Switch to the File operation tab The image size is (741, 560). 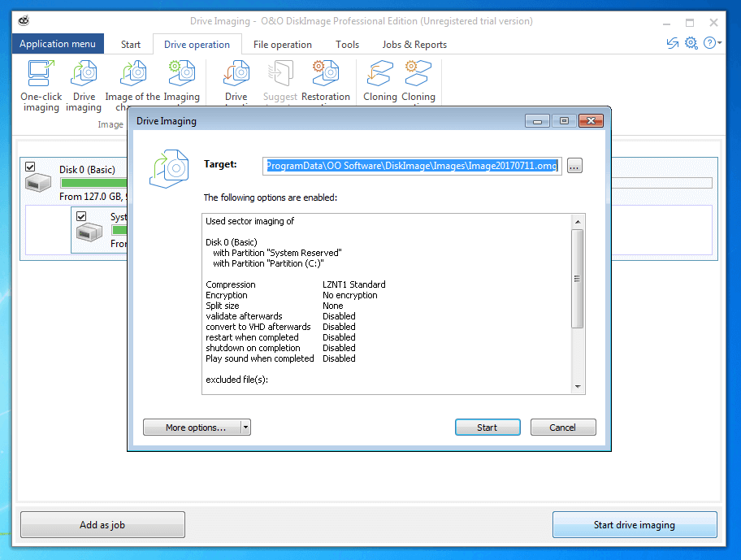pyautogui.click(x=282, y=45)
